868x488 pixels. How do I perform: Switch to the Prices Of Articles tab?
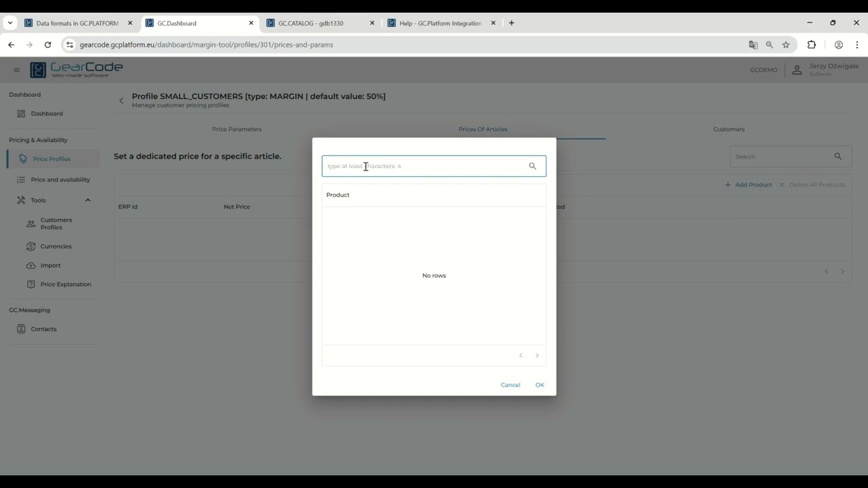pos(483,129)
